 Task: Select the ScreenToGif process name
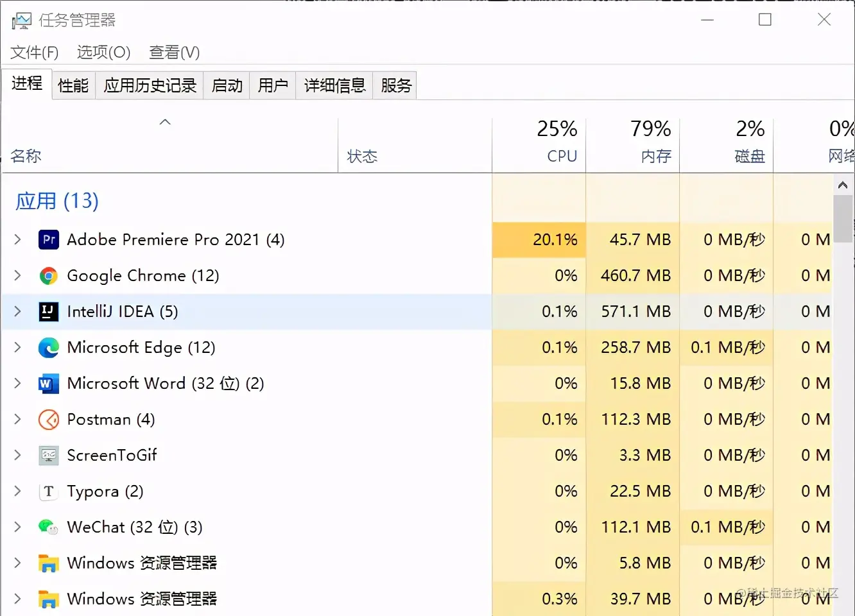pos(112,455)
